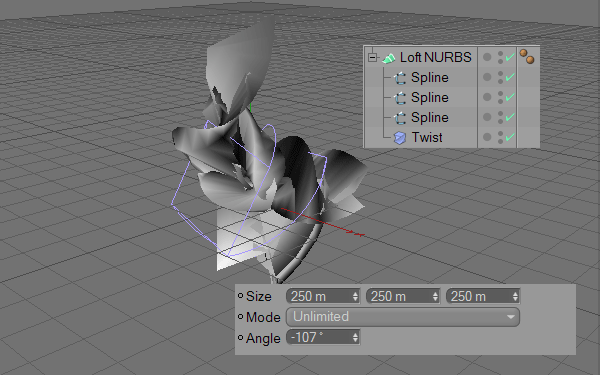
Task: Click the first Spline object icon
Action: pos(400,78)
